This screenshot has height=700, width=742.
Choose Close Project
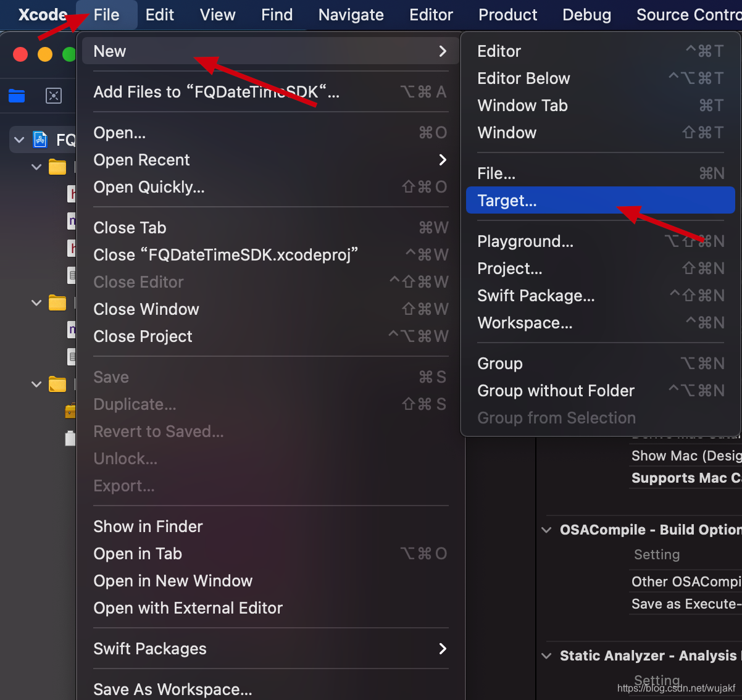(x=270, y=336)
